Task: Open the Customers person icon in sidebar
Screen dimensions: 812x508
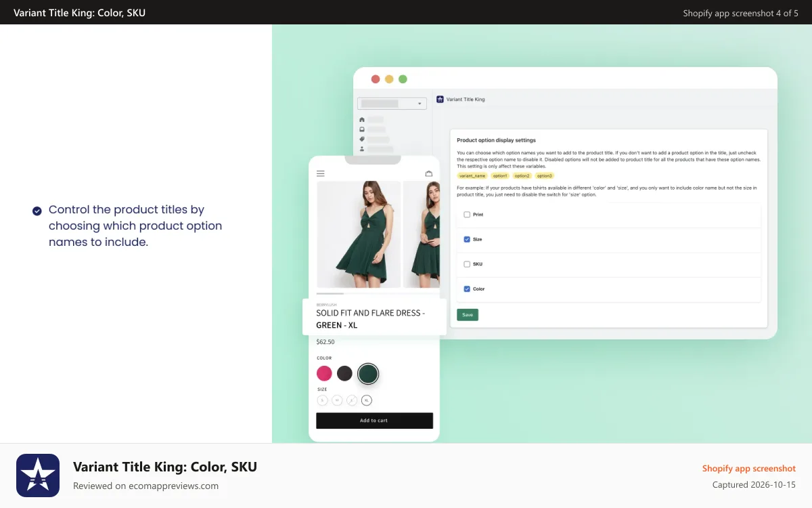Action: coord(362,148)
